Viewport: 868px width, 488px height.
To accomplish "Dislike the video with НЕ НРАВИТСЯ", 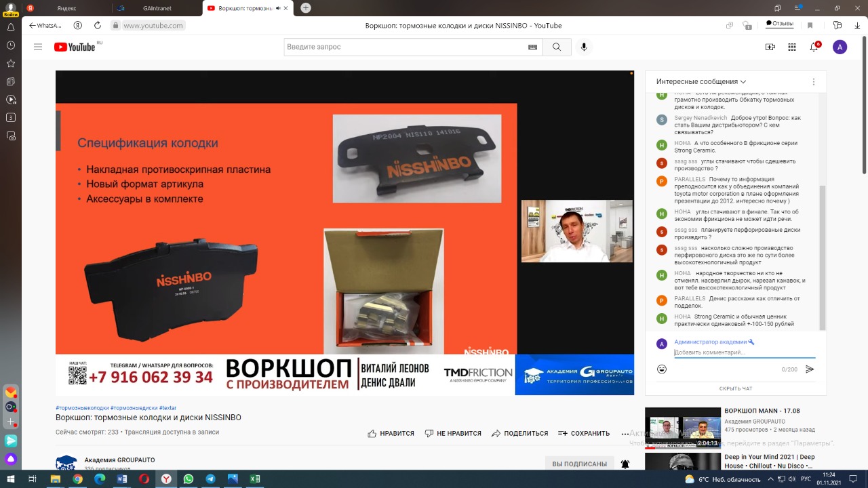I will [452, 433].
